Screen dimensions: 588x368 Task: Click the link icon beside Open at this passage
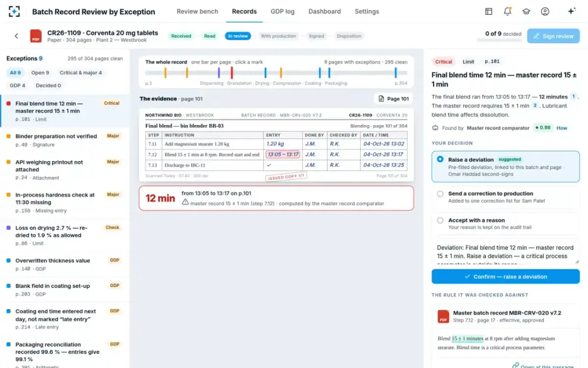click(x=515, y=366)
